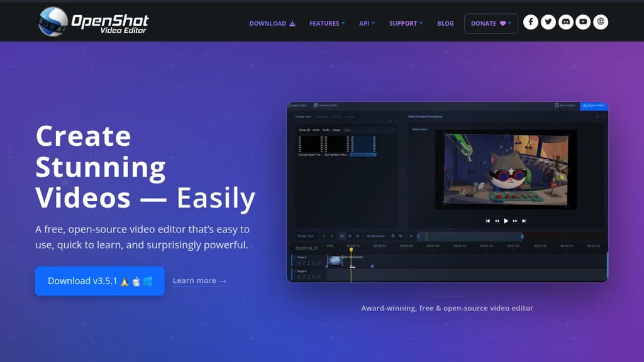
Task: Open the Facebook social icon
Action: [x=531, y=22]
